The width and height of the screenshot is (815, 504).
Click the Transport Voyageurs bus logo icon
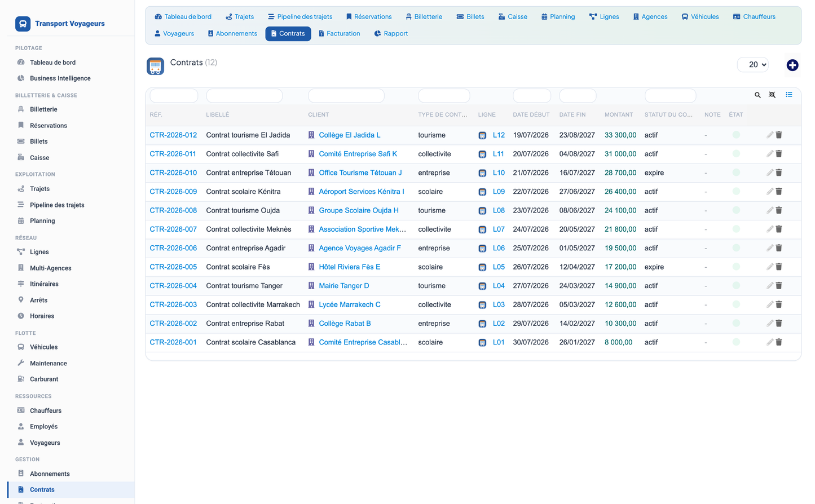coord(23,24)
